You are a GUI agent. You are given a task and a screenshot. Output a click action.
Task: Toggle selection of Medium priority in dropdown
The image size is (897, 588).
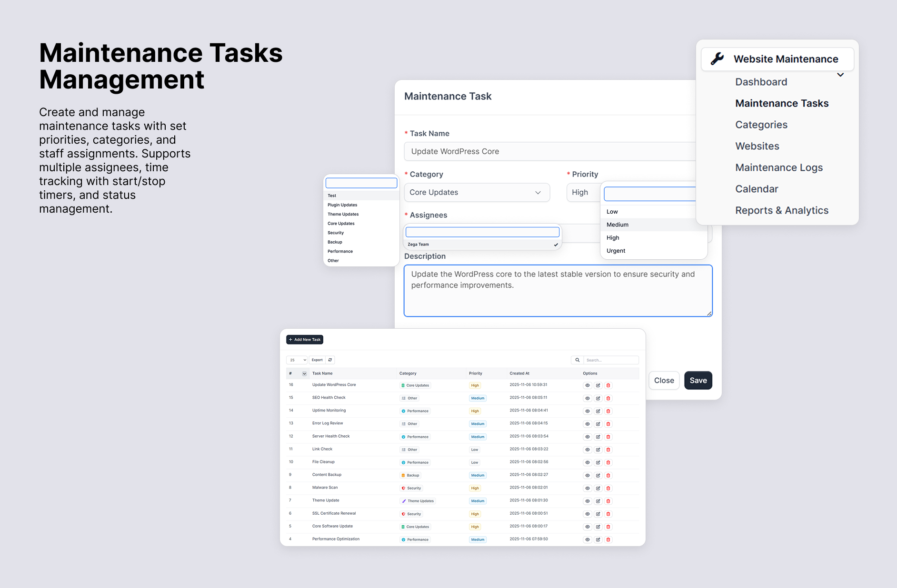(617, 225)
